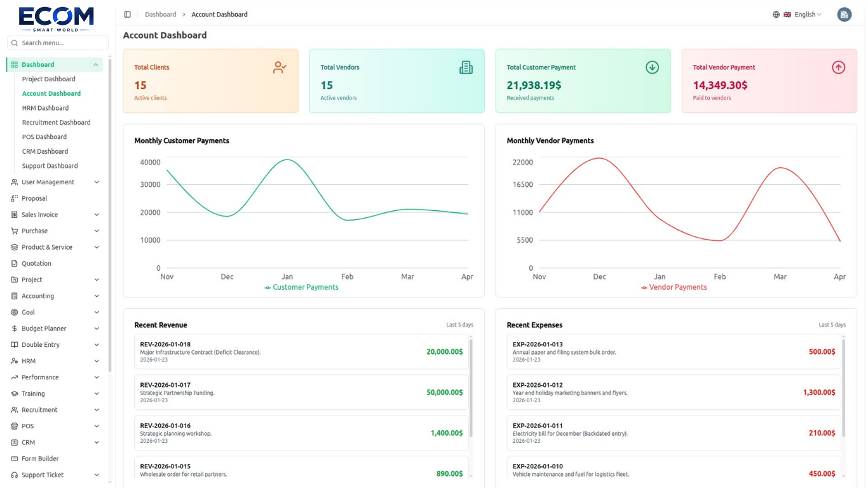Expand the User Management chevron
This screenshot has height=488, width=868.
[97, 182]
